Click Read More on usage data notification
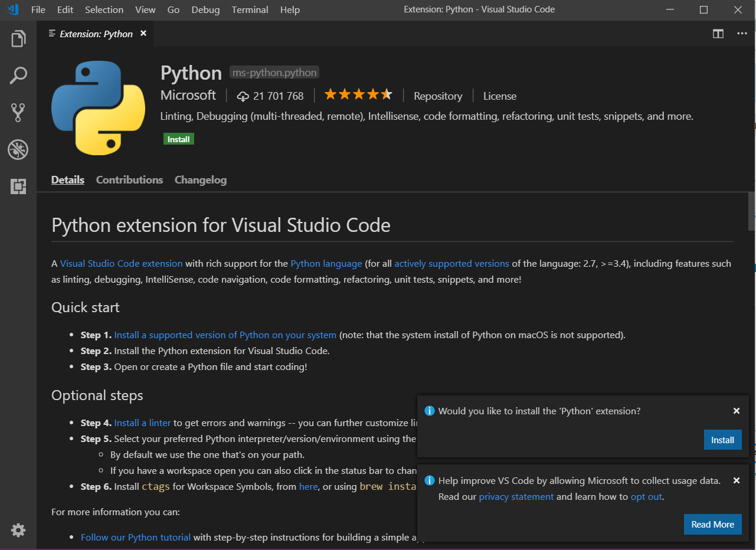 712,524
